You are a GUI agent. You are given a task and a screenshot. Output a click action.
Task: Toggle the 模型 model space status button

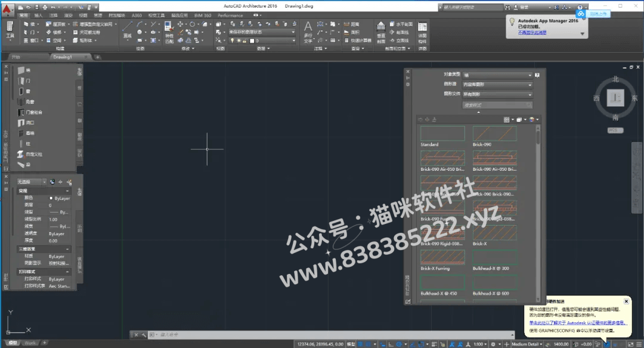pyautogui.click(x=351, y=344)
